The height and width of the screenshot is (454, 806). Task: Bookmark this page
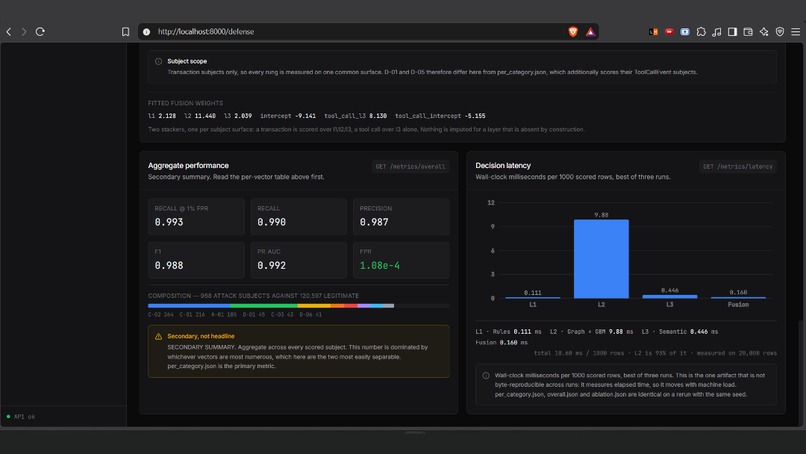click(125, 32)
